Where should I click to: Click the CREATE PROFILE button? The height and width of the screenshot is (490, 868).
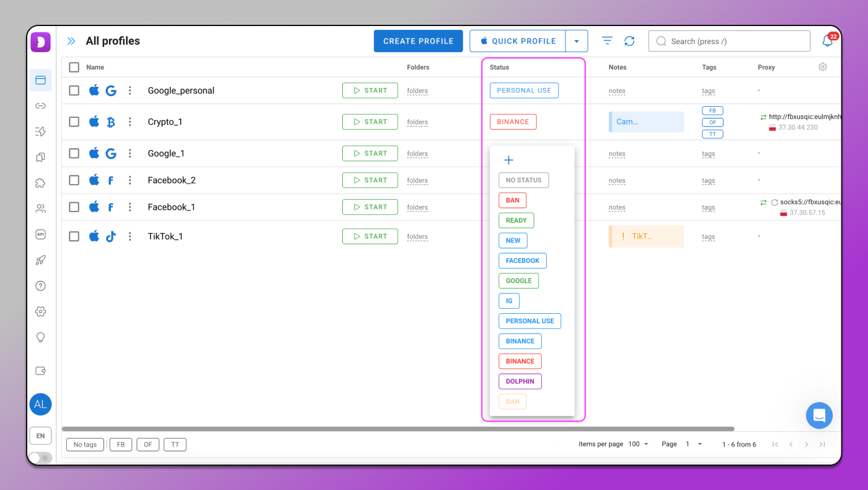(418, 41)
